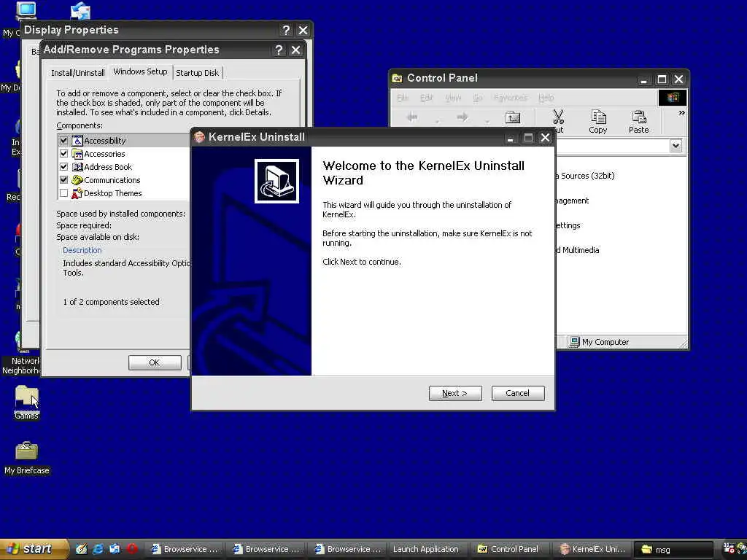Switch to the Windows Setup tab

point(141,71)
